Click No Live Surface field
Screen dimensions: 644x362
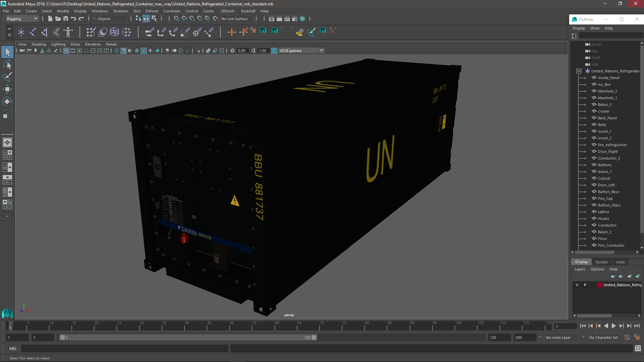coord(237,19)
